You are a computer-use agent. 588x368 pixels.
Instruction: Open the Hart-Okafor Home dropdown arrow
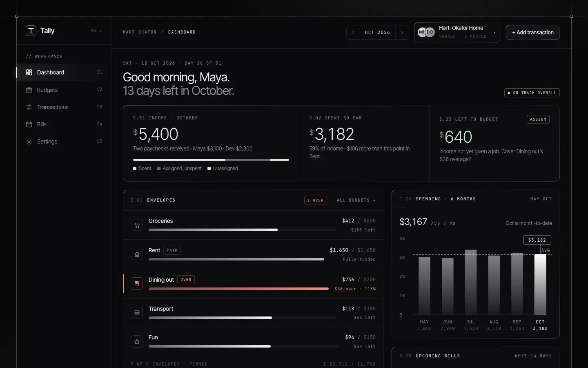494,33
